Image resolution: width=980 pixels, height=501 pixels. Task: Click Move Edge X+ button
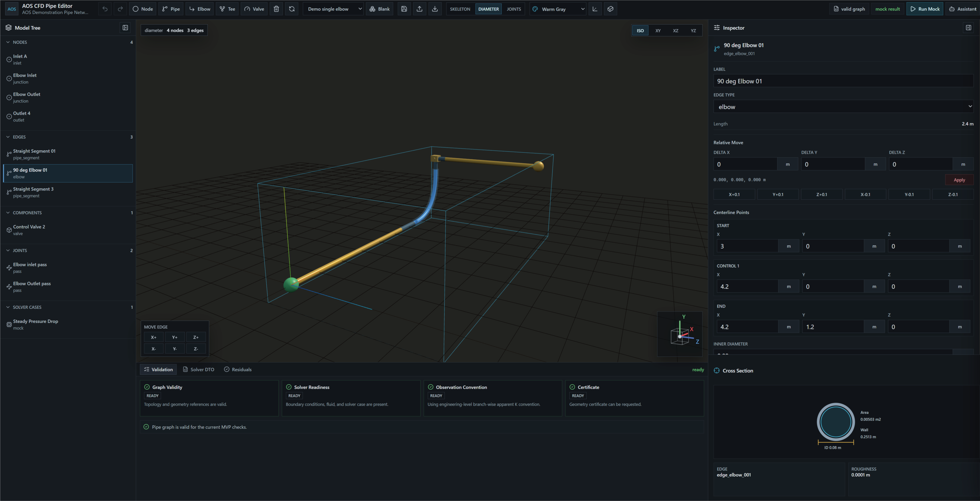pos(154,337)
